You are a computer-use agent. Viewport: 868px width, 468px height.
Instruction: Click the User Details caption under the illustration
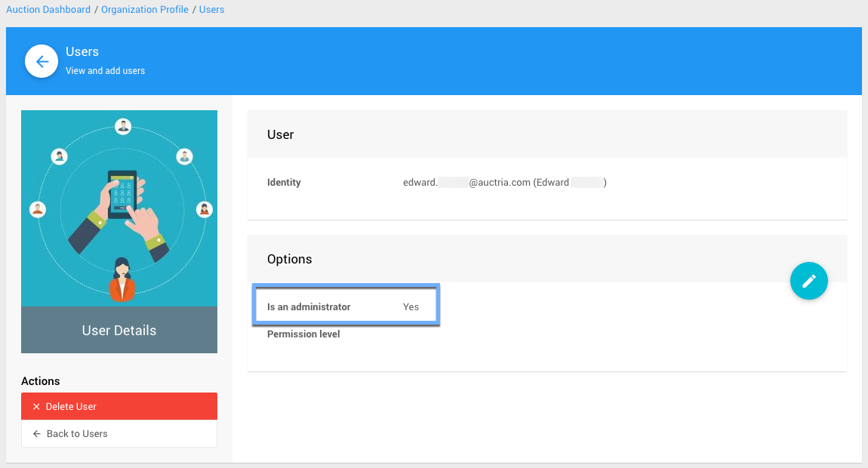119,331
